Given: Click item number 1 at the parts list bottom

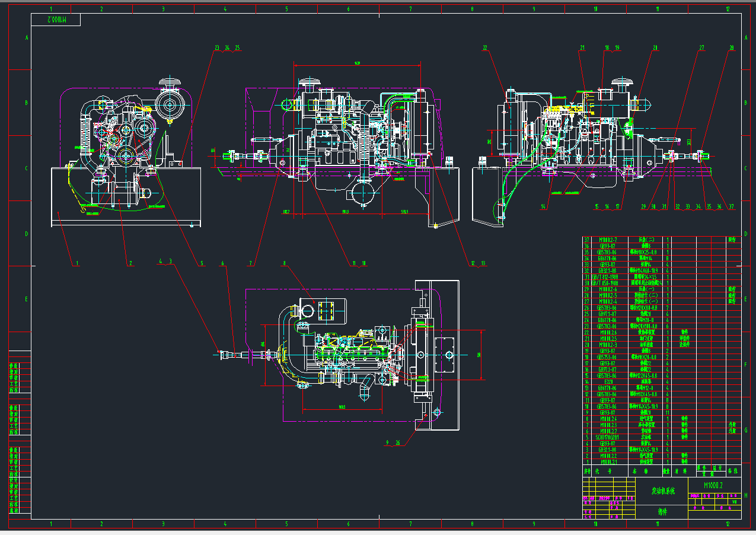Looking at the screenshot, I should [588, 461].
